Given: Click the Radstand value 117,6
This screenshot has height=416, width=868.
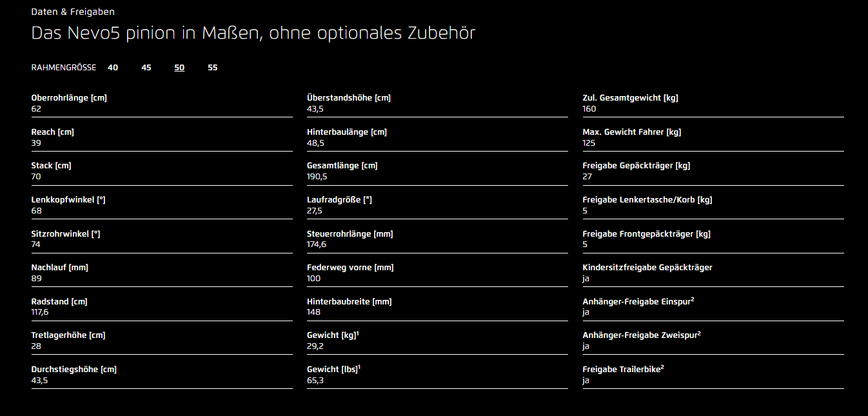Looking at the screenshot, I should pos(40,312).
